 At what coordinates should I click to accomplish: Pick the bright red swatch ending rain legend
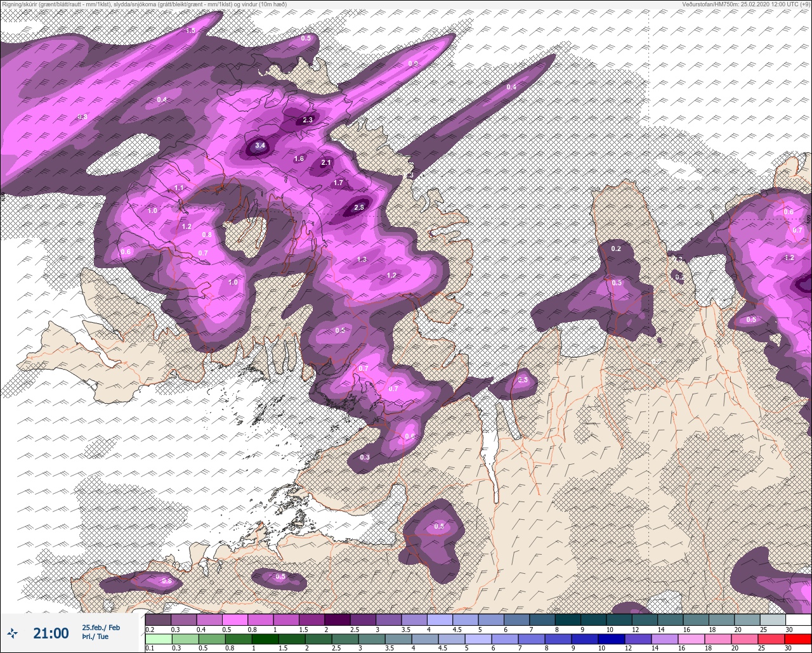click(x=798, y=638)
